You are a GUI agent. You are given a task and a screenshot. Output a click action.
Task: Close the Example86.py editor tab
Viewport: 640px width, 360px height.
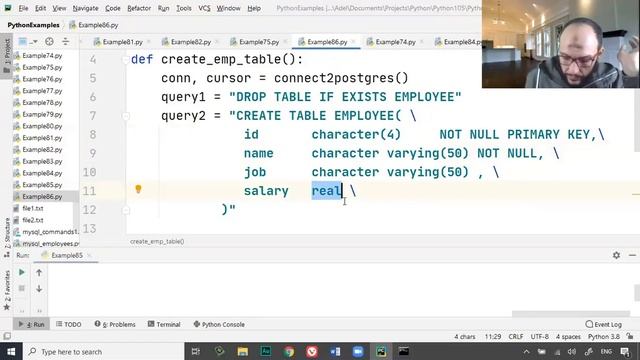(x=353, y=42)
